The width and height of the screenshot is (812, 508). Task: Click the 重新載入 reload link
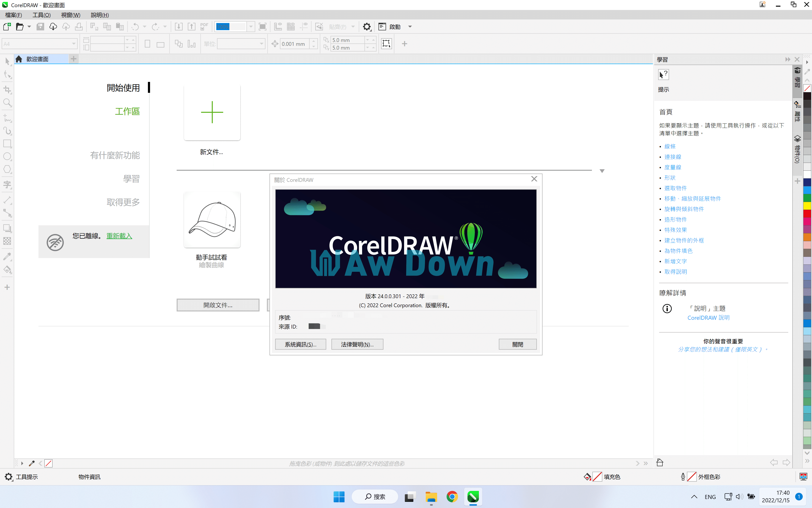tap(119, 236)
